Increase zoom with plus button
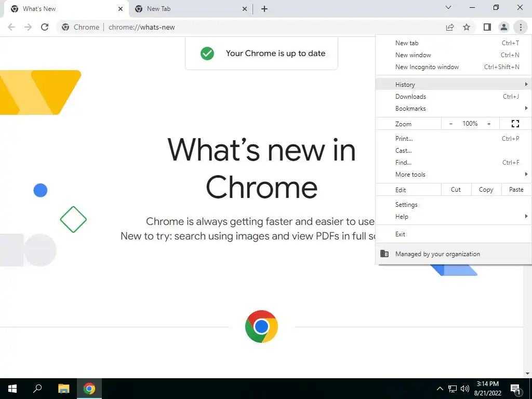The image size is (532, 399). pos(489,124)
